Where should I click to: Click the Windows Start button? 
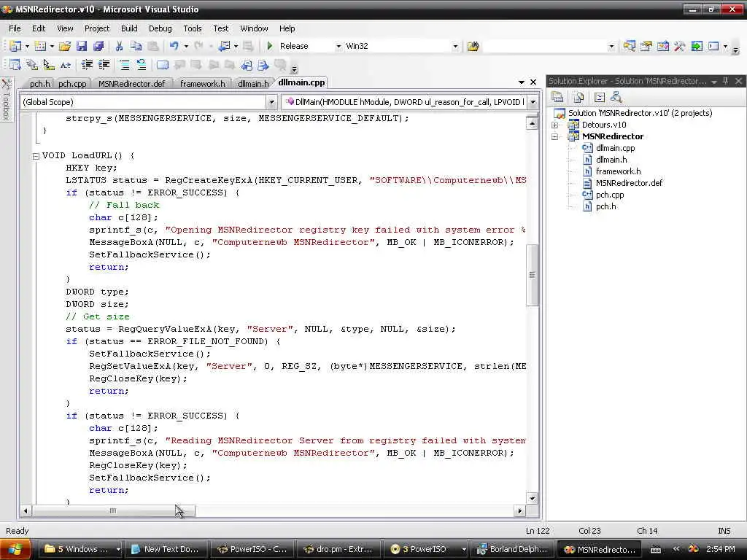click(x=16, y=550)
